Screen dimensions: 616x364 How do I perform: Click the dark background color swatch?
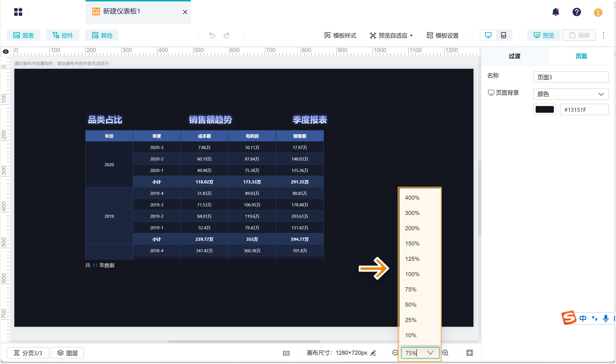click(x=544, y=109)
